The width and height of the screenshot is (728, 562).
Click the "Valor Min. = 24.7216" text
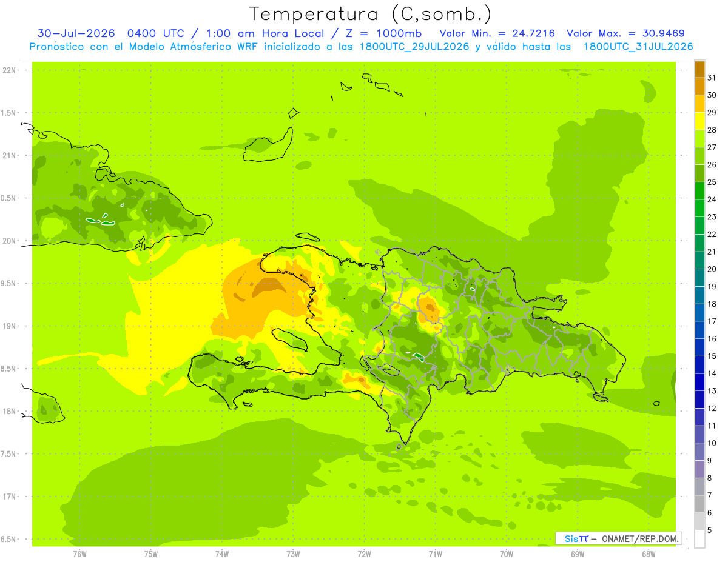[497, 33]
